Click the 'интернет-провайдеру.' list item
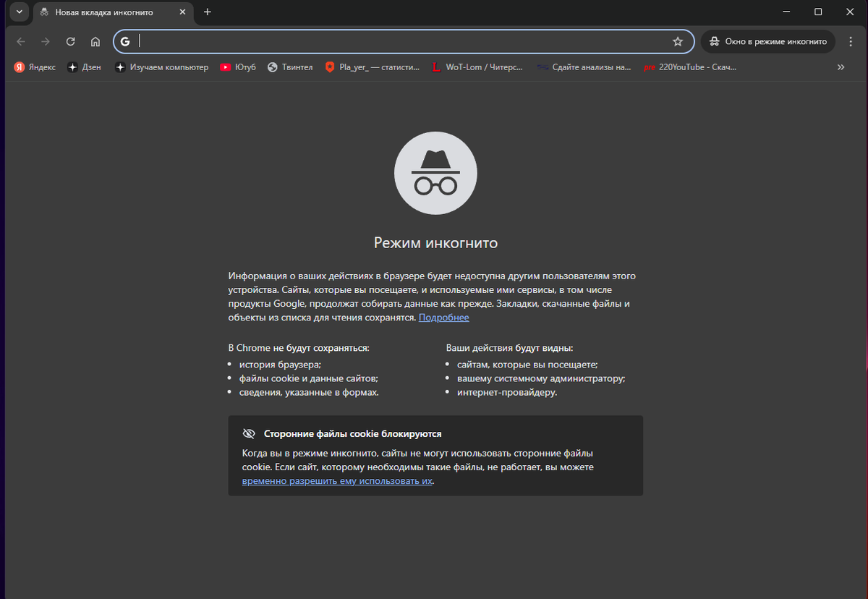This screenshot has width=868, height=599. tap(507, 392)
